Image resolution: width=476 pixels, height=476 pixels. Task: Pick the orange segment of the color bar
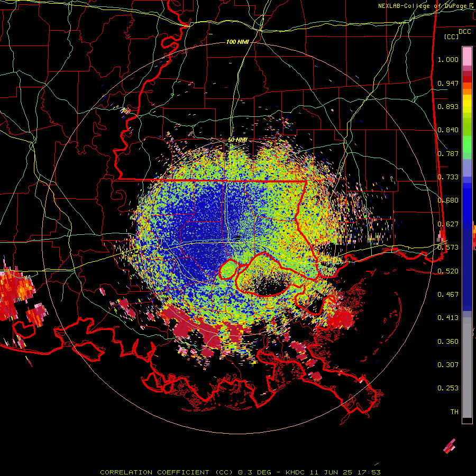click(x=467, y=89)
